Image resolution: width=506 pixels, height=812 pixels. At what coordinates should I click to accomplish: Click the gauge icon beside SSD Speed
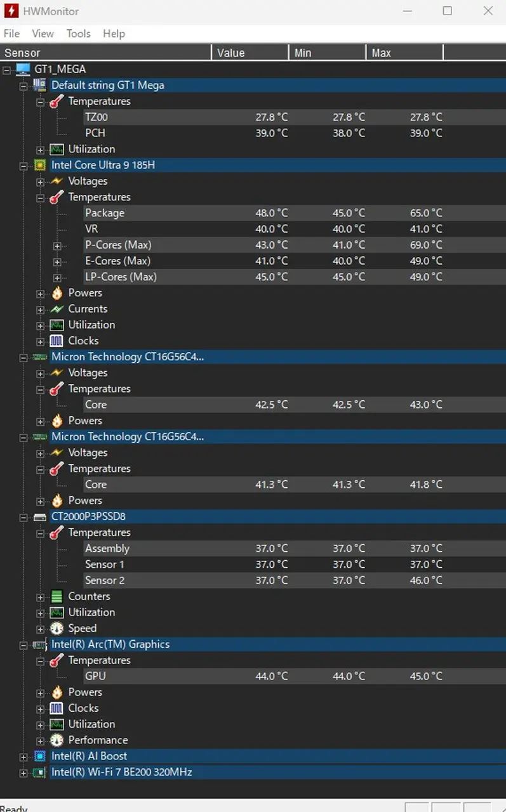point(57,629)
